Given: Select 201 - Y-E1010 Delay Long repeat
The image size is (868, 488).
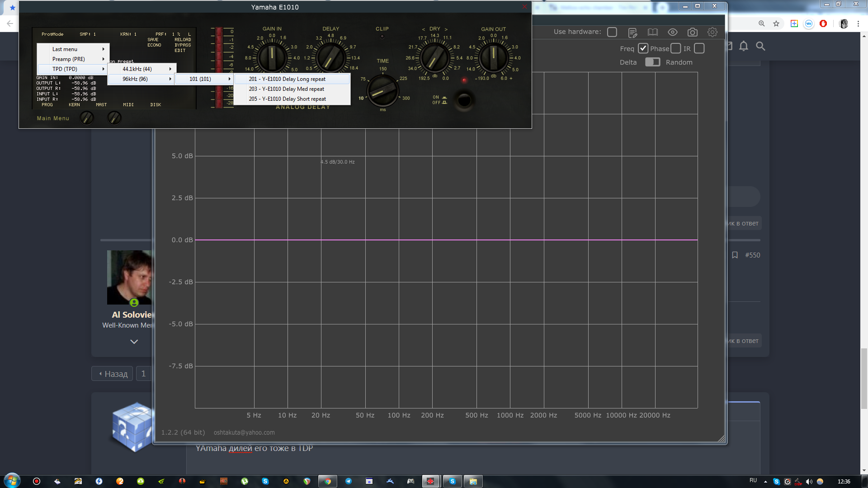Looking at the screenshot, I should [292, 79].
